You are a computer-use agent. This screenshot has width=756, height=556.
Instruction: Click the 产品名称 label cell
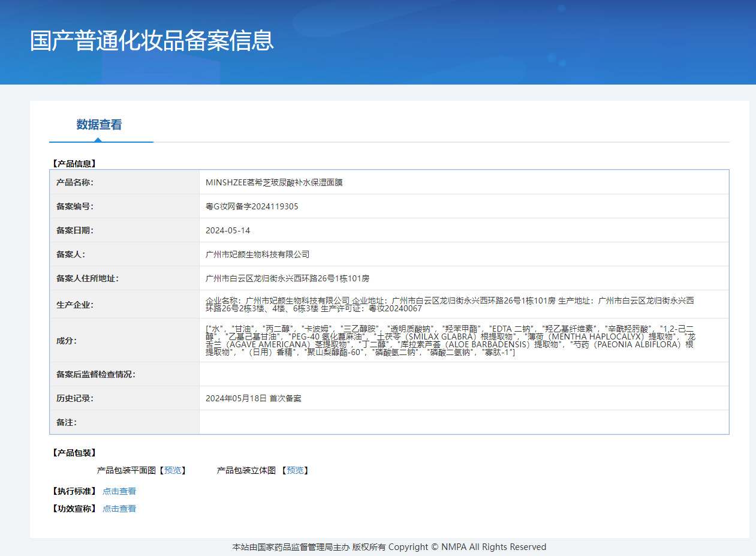(75, 182)
